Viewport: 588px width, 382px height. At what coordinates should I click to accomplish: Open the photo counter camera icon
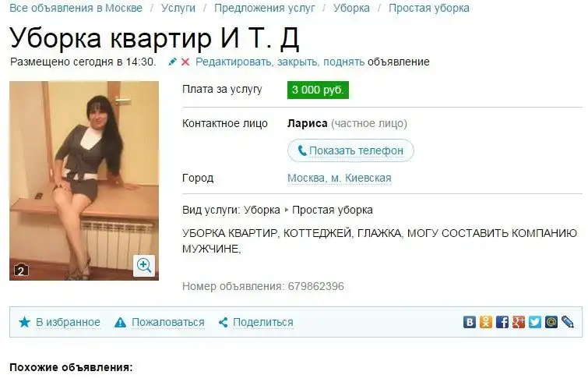tap(21, 271)
